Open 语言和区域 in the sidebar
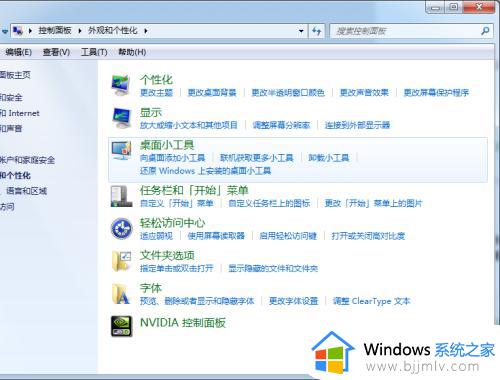This screenshot has height=380, width=500. (x=26, y=191)
